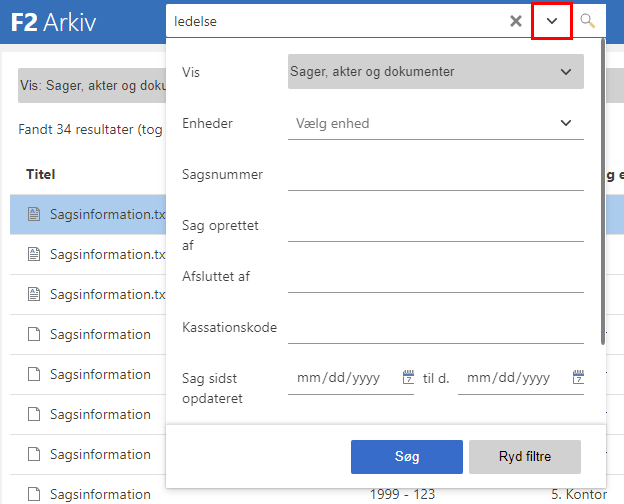Viewport: 624px width, 504px height.
Task: Collapse the advanced search filter chevron
Action: point(551,21)
